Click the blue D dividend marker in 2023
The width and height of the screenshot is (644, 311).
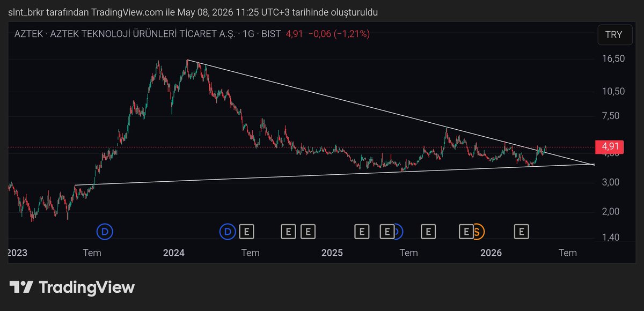[x=105, y=232]
